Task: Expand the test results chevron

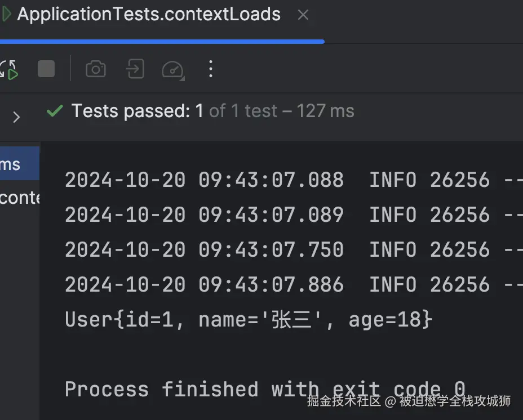Action: point(16,117)
